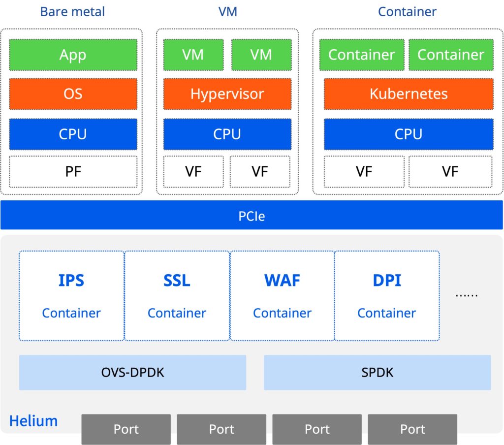The image size is (504, 445).
Task: Click the "Container" heading above the right column
Action: click(407, 12)
